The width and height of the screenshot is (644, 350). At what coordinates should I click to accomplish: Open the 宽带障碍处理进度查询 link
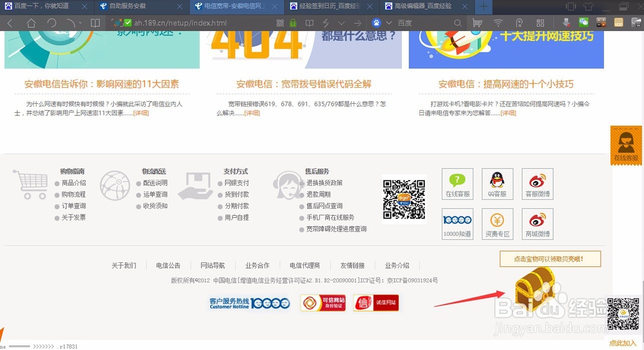[336, 229]
